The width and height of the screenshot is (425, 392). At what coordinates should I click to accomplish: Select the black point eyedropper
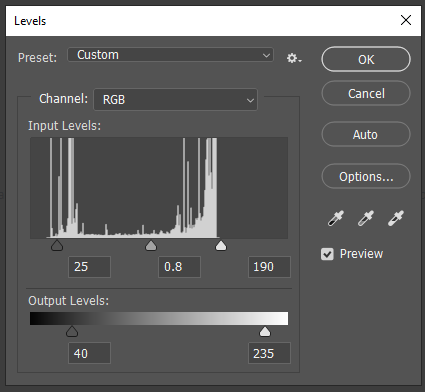click(336, 218)
